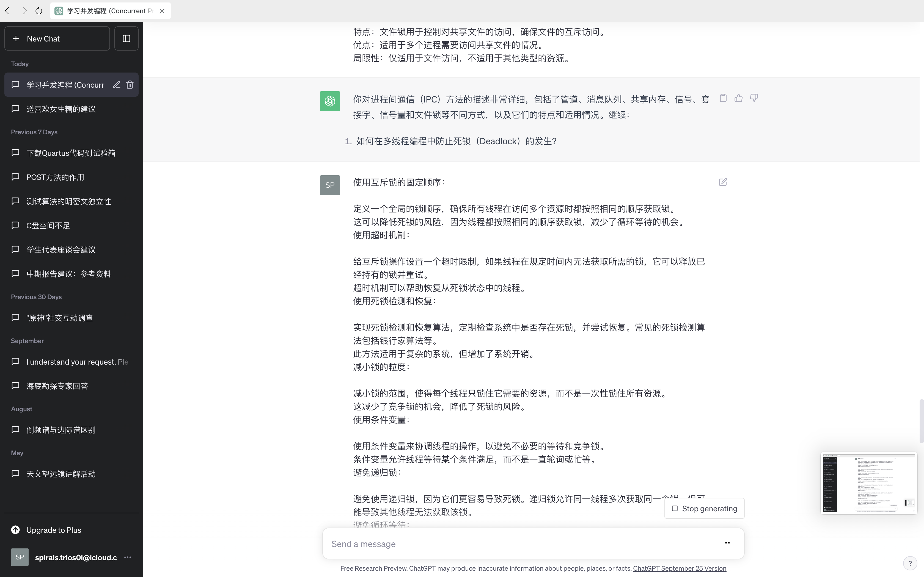Toggle the sidebar collapse icon
The image size is (924, 577).
pos(127,38)
